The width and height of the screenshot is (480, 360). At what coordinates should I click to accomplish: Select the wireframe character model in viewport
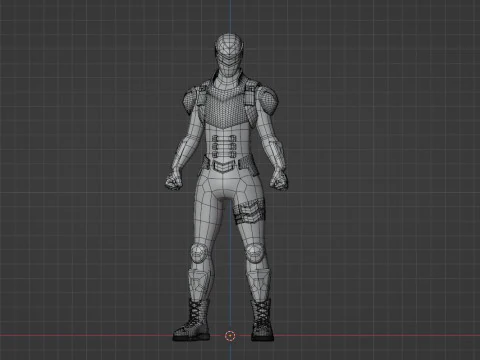pyautogui.click(x=227, y=187)
